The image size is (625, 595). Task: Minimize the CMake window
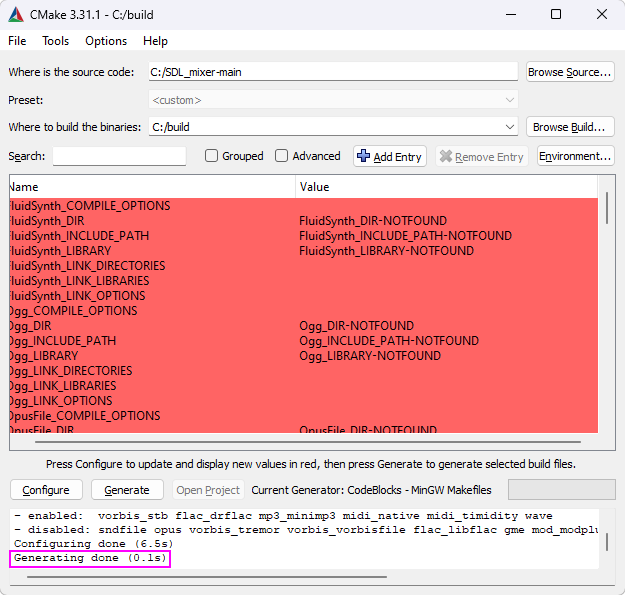point(511,15)
